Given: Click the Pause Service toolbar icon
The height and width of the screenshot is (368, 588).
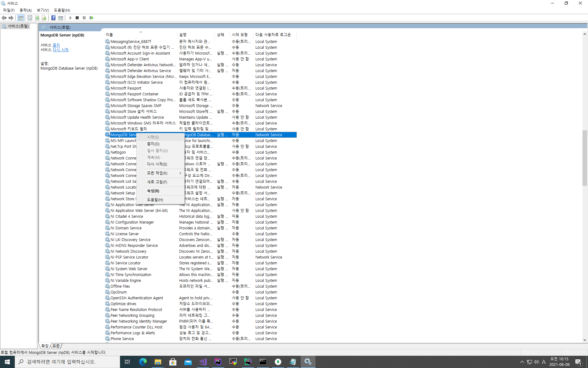Looking at the screenshot, I should 84,18.
